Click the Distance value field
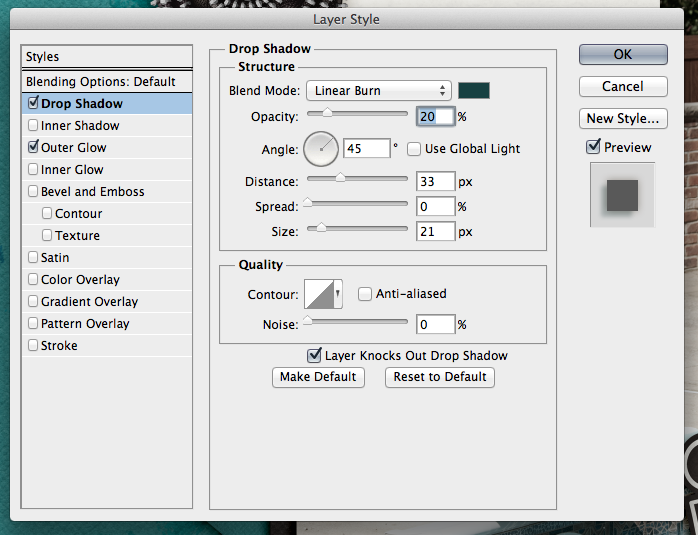The width and height of the screenshot is (698, 535). click(x=435, y=182)
